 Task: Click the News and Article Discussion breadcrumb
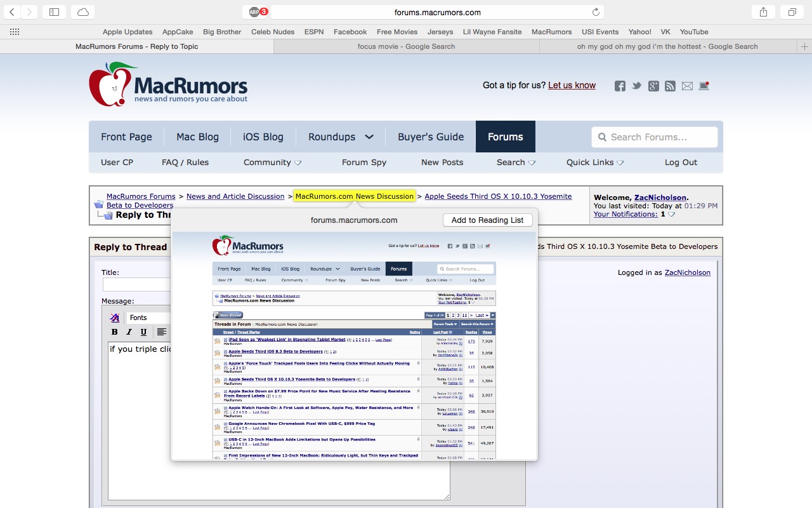[x=235, y=196]
